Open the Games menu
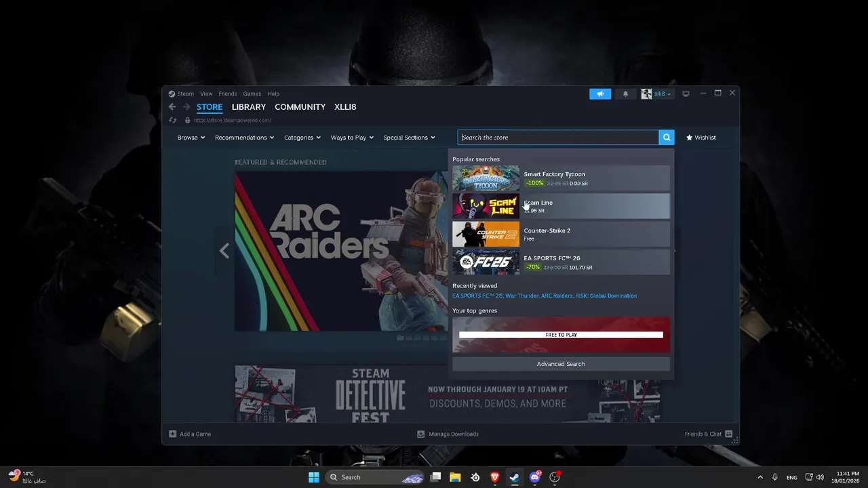The width and height of the screenshot is (868, 488). [252, 94]
